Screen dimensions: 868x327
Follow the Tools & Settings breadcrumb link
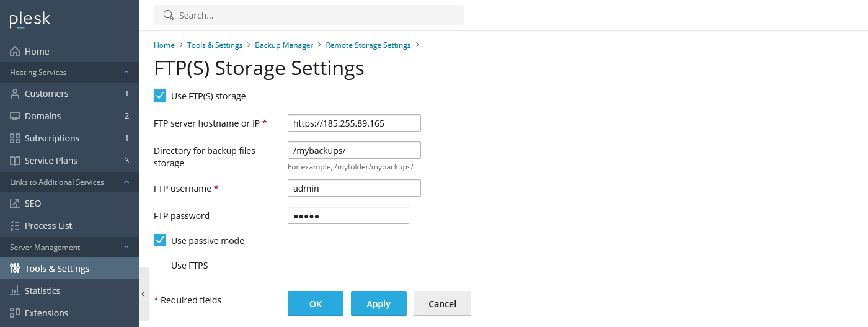click(215, 45)
